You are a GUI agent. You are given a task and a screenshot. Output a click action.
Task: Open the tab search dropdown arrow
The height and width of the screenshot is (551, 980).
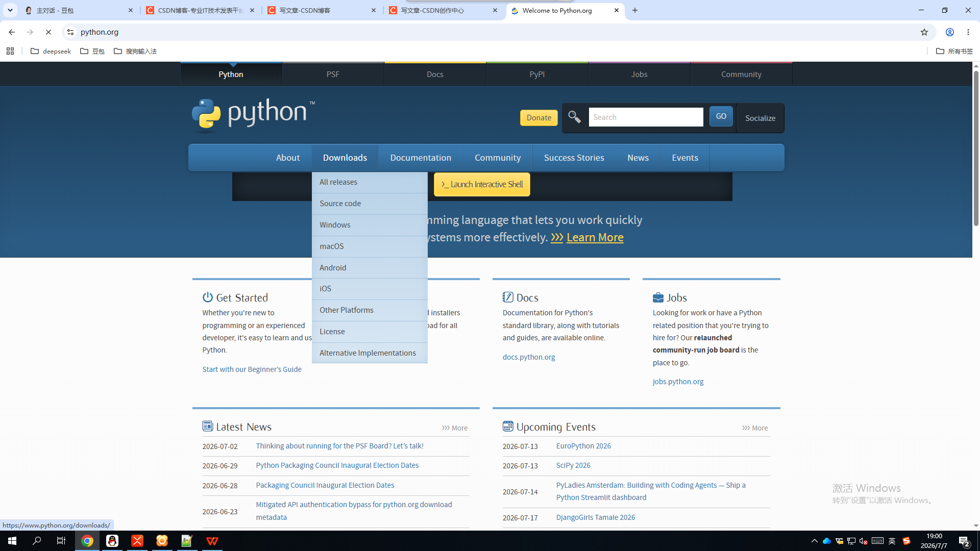click(10, 10)
